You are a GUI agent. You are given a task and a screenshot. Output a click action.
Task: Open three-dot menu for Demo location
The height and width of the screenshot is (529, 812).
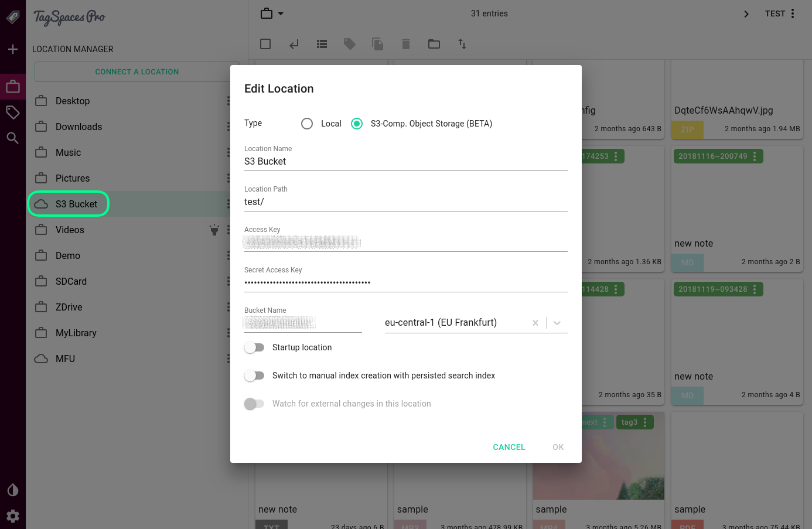tap(228, 255)
